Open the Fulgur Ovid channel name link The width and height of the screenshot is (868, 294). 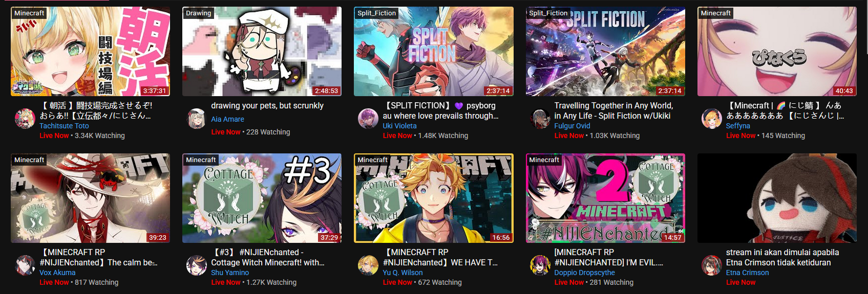click(x=572, y=126)
